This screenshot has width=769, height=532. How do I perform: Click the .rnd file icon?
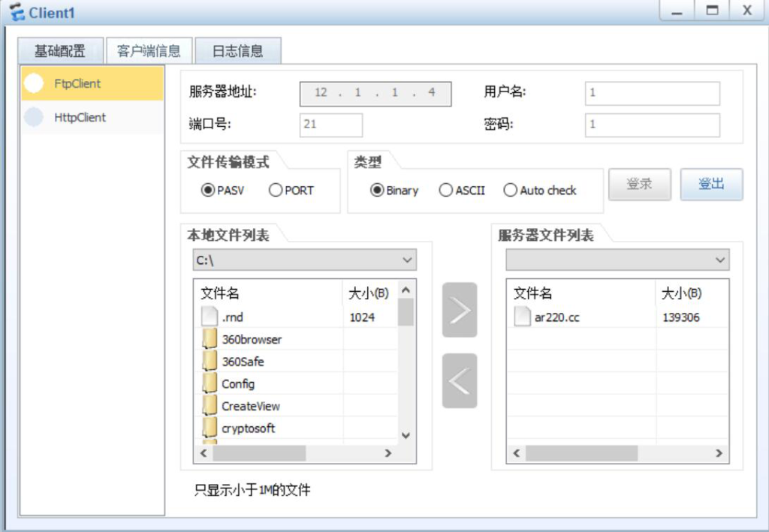point(210,317)
